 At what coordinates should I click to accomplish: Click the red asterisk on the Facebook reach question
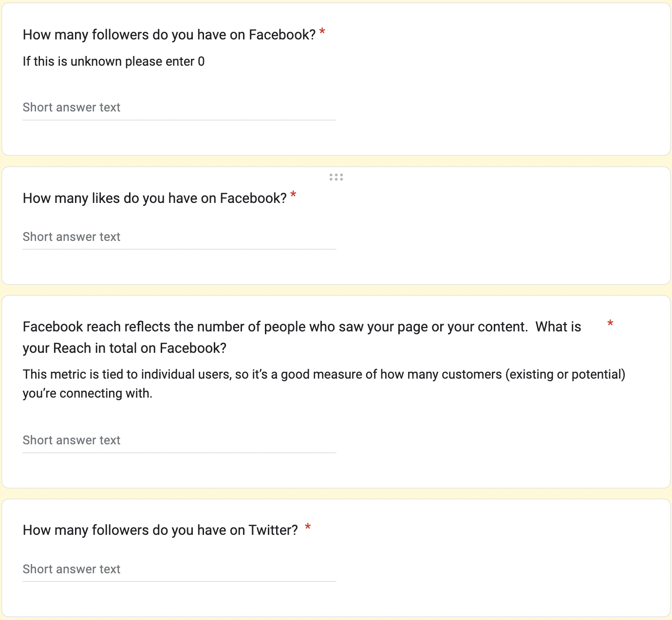(610, 323)
